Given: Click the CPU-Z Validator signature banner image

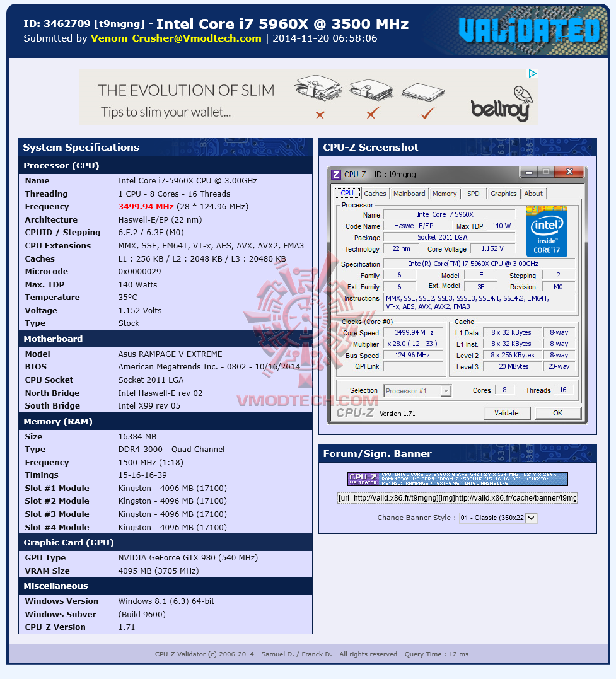Looking at the screenshot, I should click(x=457, y=479).
